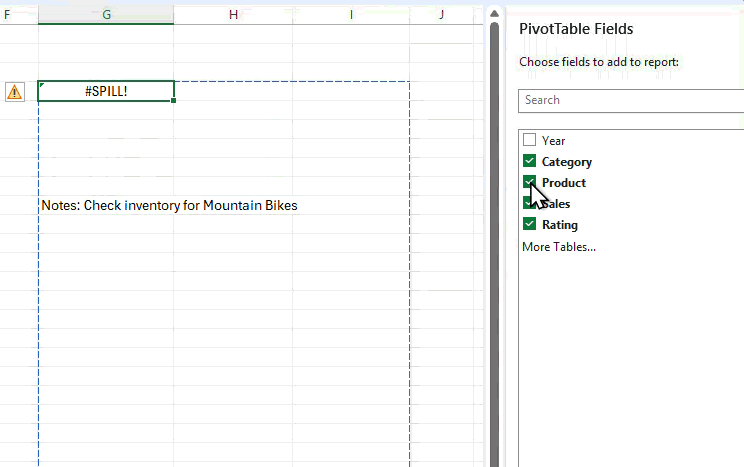
Task: Select column J header
Action: (442, 15)
